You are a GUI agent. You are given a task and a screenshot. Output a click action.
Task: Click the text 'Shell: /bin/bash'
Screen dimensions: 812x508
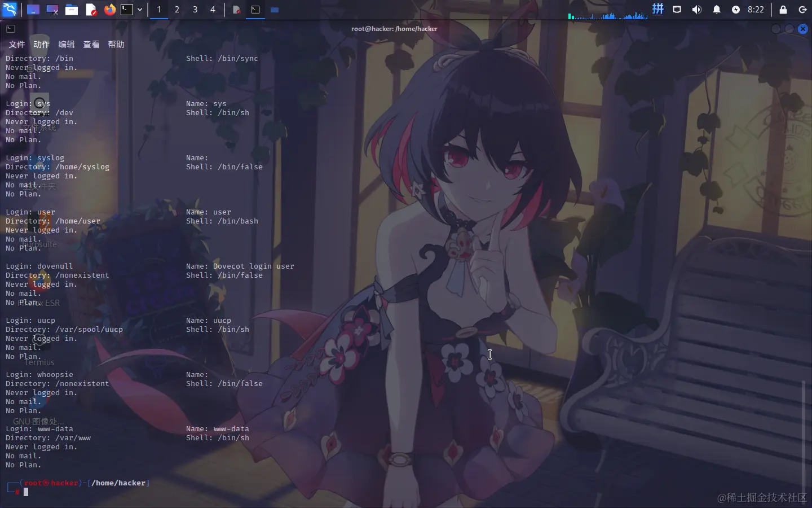click(222, 221)
